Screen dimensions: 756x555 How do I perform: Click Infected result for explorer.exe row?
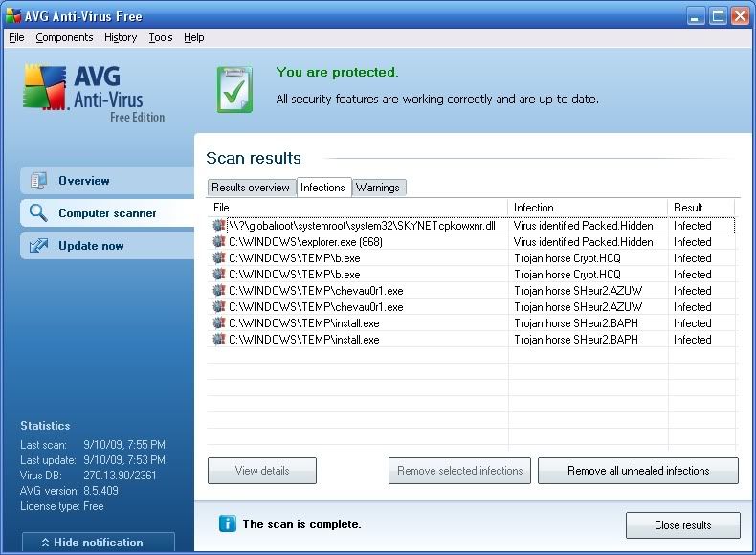tap(692, 242)
